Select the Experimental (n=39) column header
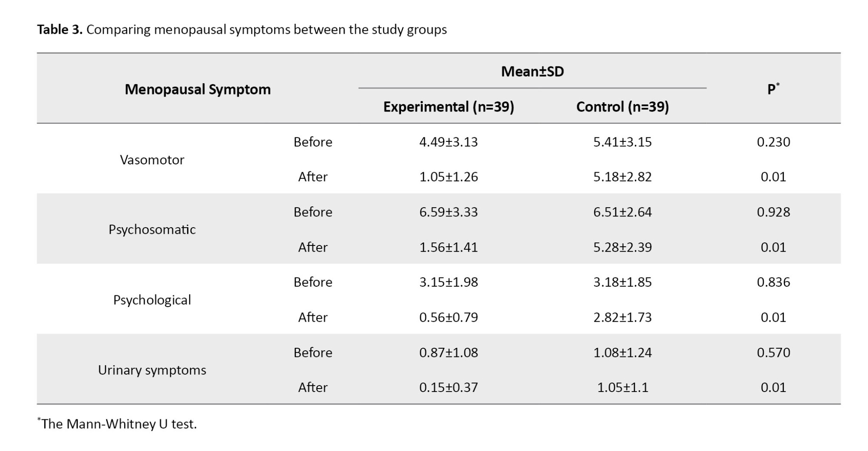Screen dimensions: 868x451 [x=448, y=107]
